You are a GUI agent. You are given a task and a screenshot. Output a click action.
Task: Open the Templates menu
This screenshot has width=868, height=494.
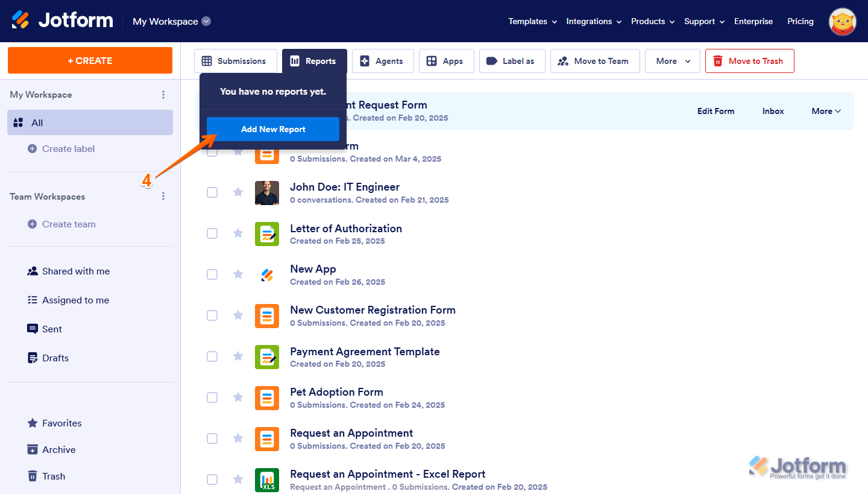(x=532, y=21)
